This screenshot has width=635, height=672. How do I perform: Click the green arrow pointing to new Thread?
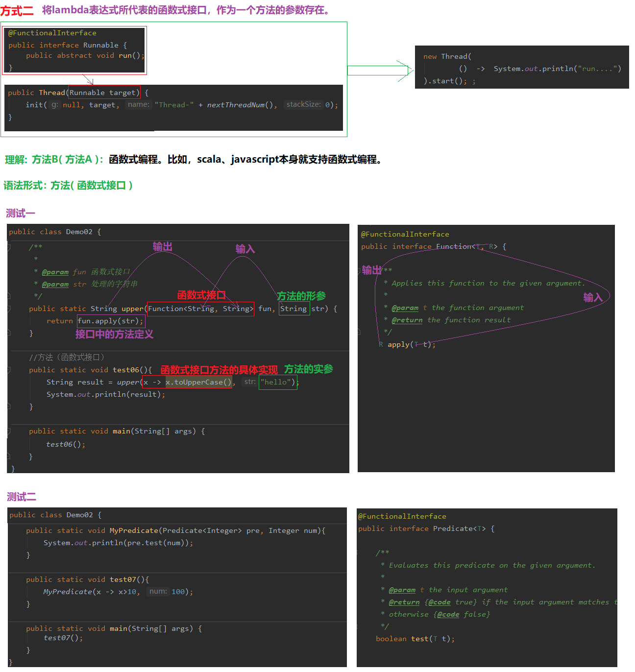(x=377, y=71)
